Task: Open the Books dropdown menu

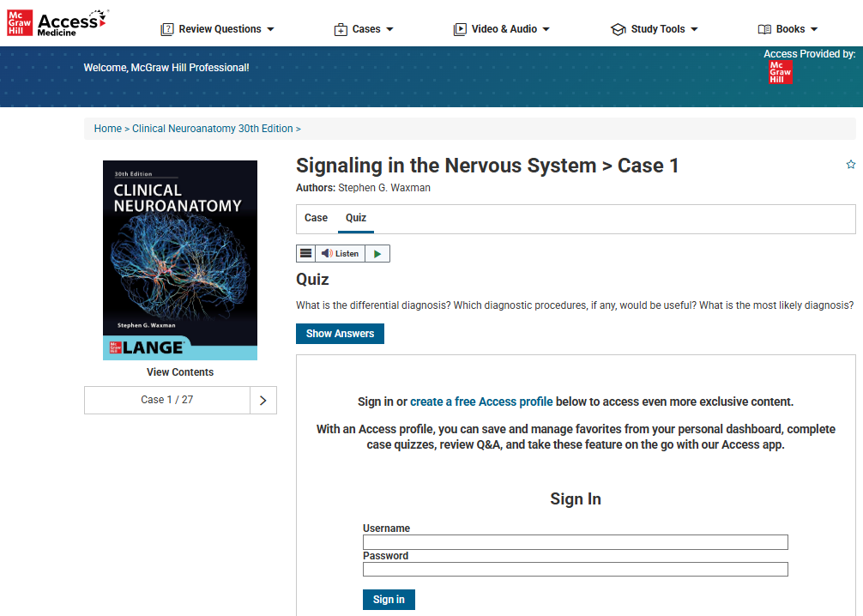Action: click(788, 29)
